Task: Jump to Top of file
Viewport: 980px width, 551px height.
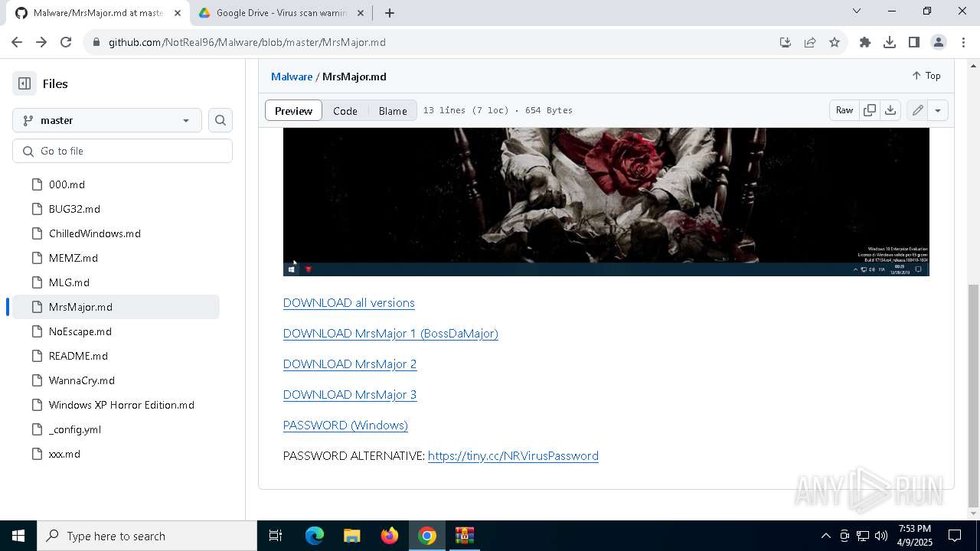Action: point(926,76)
